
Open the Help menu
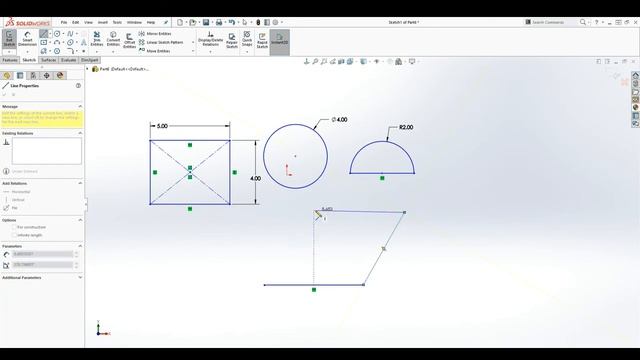[151, 22]
